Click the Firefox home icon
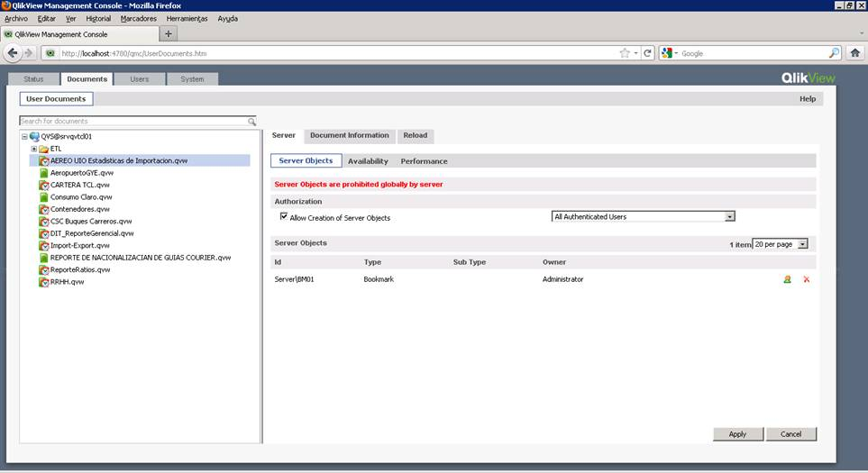 (854, 53)
